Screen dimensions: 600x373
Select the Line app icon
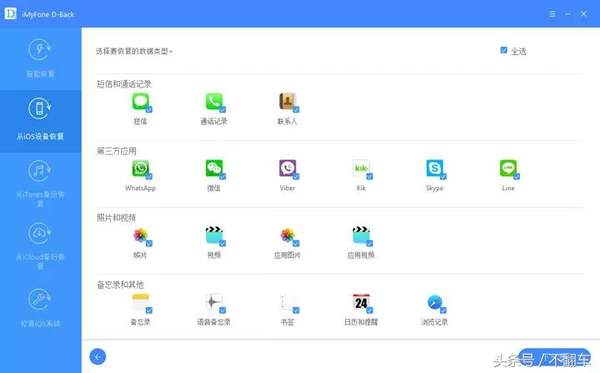[x=508, y=168]
